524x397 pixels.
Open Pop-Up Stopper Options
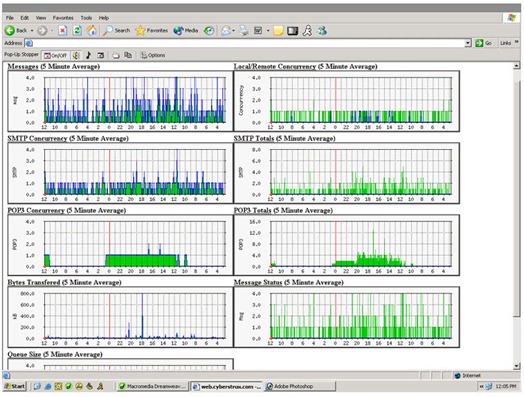pyautogui.click(x=153, y=55)
